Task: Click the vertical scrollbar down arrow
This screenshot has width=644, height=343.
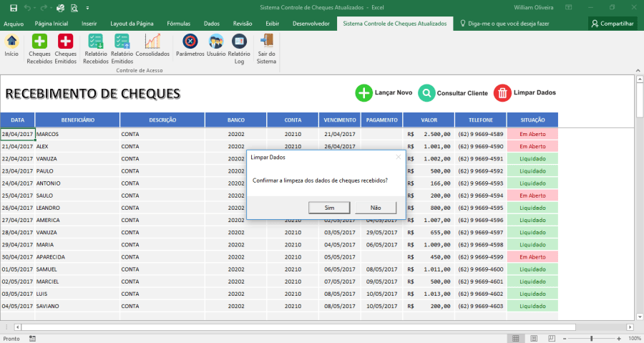Action: [x=640, y=317]
